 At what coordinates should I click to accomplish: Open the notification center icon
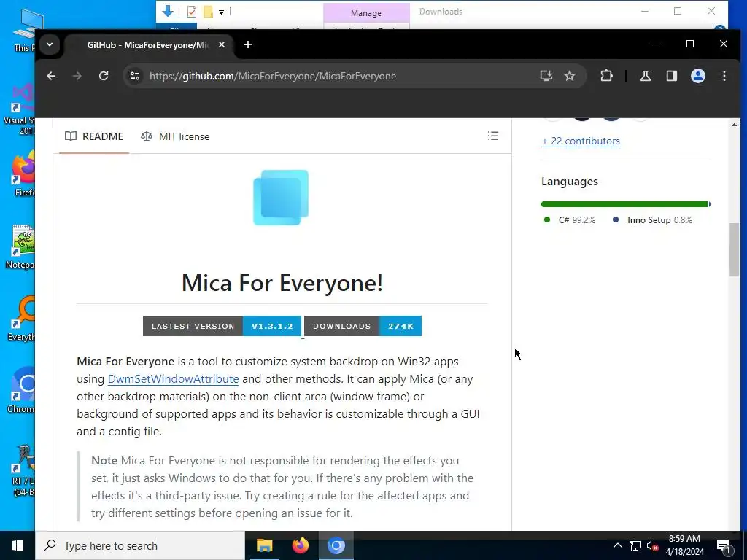[724, 546]
